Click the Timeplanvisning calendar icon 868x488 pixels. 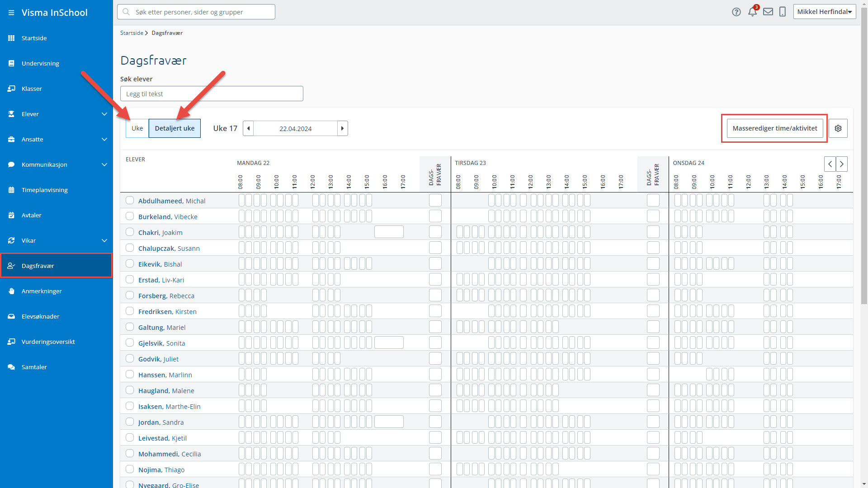[x=11, y=190]
